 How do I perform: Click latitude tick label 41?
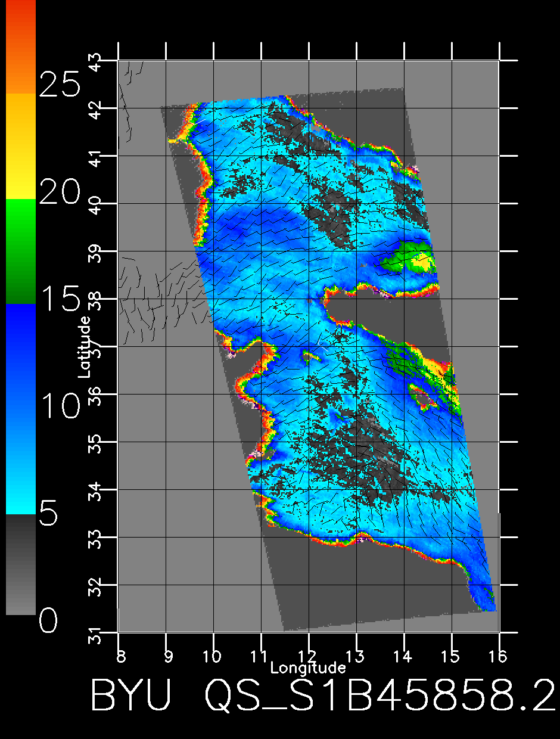pos(95,156)
